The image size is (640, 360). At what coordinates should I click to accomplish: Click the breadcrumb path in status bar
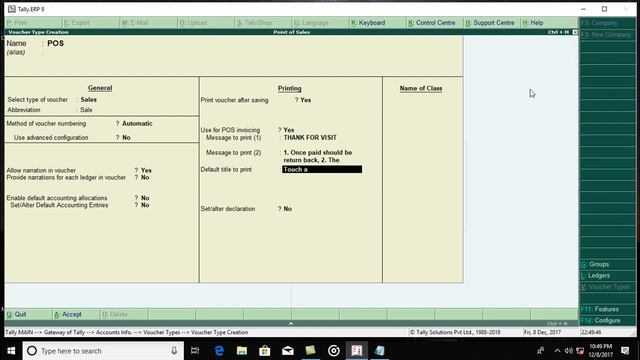[127, 332]
